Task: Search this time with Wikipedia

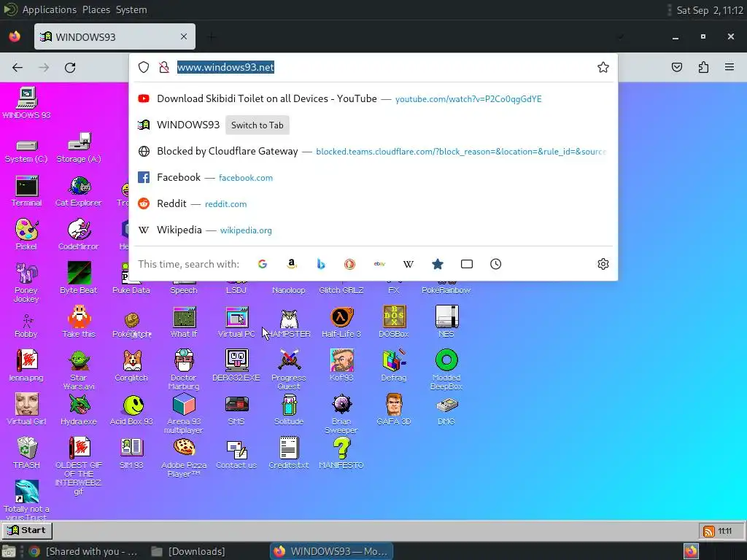Action: pos(409,264)
